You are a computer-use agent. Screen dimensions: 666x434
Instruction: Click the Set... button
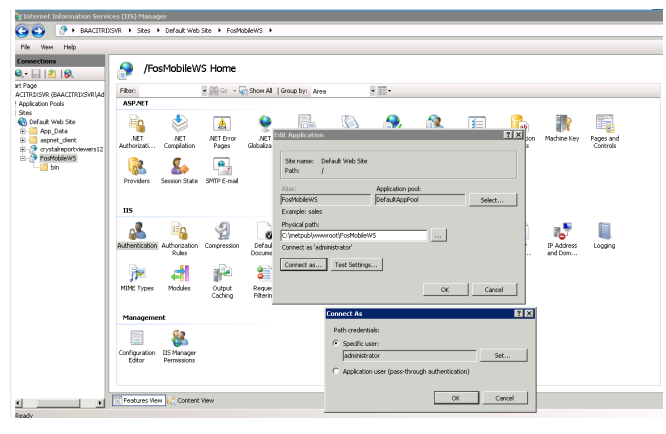pyautogui.click(x=503, y=355)
